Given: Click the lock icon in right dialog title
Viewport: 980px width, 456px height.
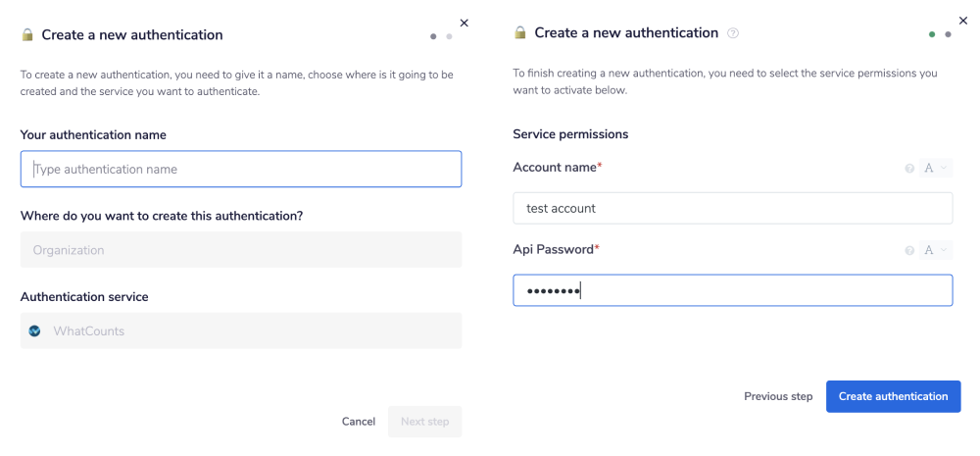Looking at the screenshot, I should click(520, 33).
